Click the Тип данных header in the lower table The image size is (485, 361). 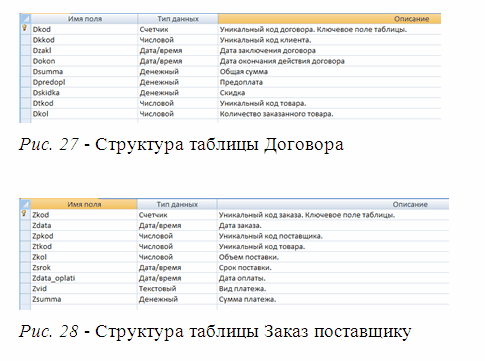pos(177,204)
